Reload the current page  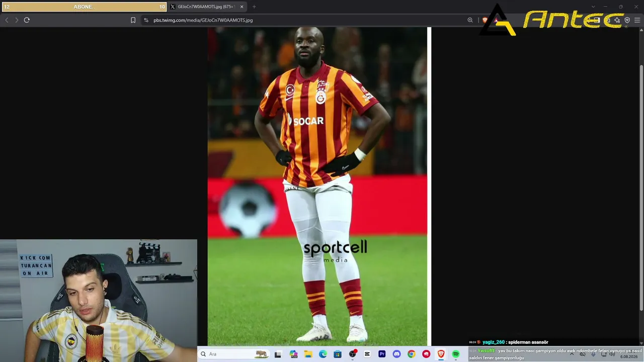(27, 20)
